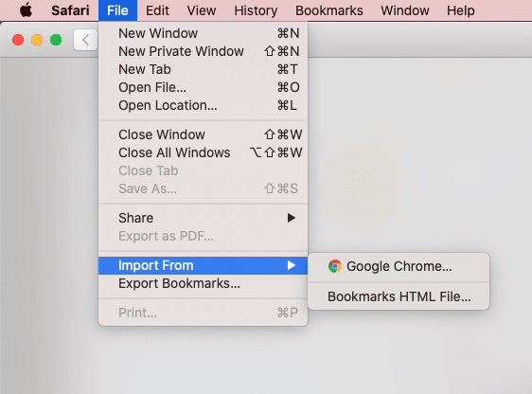This screenshot has height=394, width=532.
Task: Choose New Tab menu item
Action: tap(203, 69)
